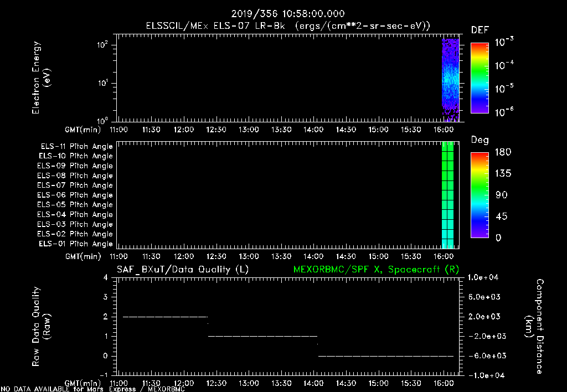The height and width of the screenshot is (392, 567).
Task: Click the 6.0e+03 distance axis label
Action: pyautogui.click(x=484, y=297)
